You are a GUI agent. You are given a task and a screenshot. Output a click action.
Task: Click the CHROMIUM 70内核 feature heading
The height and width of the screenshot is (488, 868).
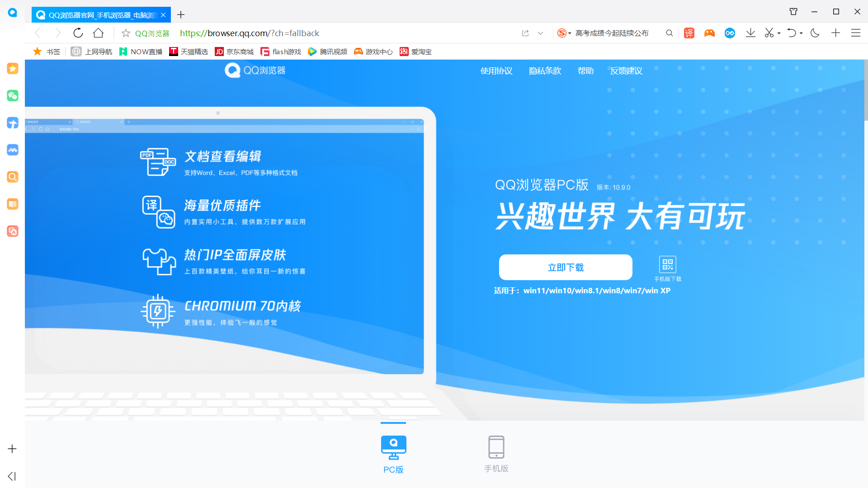click(x=243, y=306)
